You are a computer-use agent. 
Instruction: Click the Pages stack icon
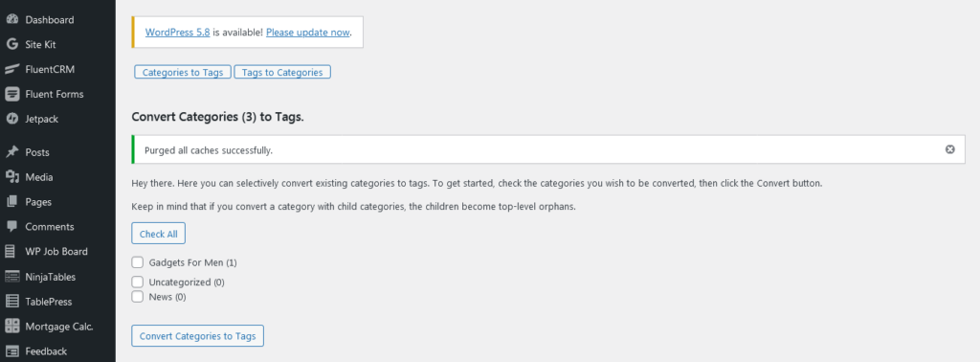click(x=11, y=202)
